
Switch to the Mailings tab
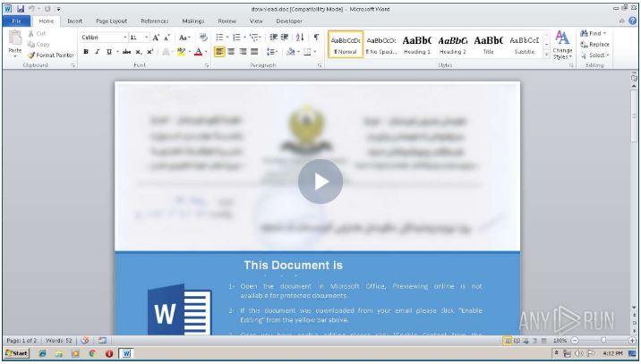[x=193, y=21]
